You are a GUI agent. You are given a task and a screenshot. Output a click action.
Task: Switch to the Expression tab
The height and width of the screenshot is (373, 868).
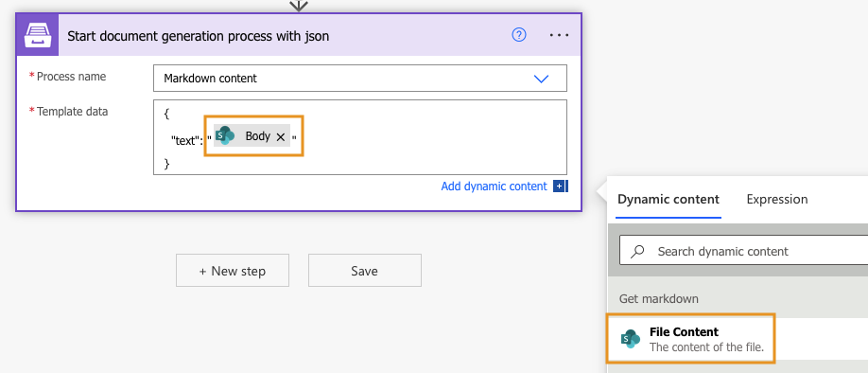(776, 199)
